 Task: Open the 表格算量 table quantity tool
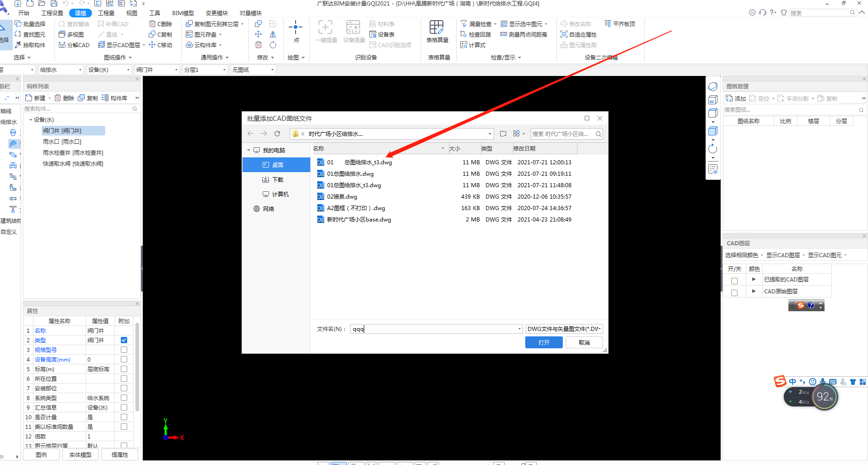click(437, 32)
